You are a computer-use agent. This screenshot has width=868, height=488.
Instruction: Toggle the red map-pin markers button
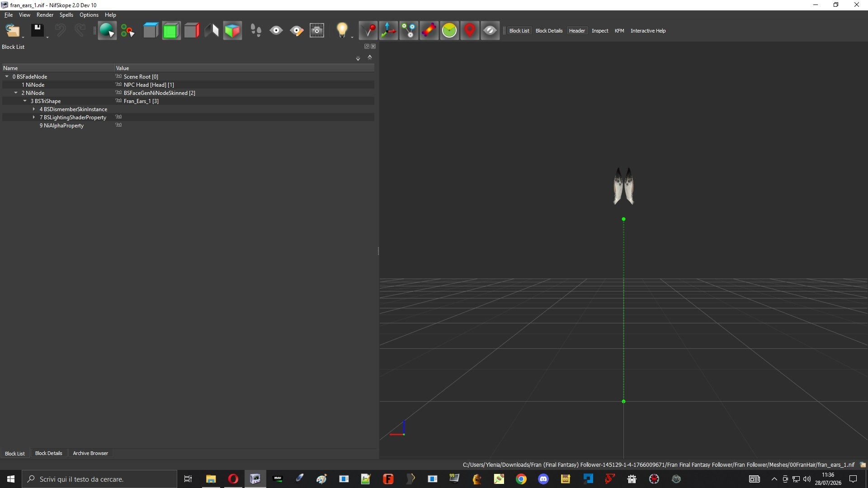[x=470, y=31]
